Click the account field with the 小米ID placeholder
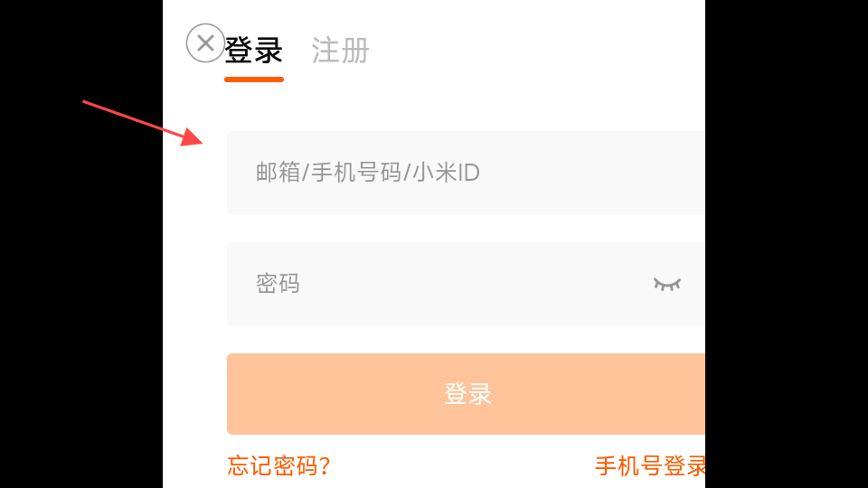 coord(467,174)
